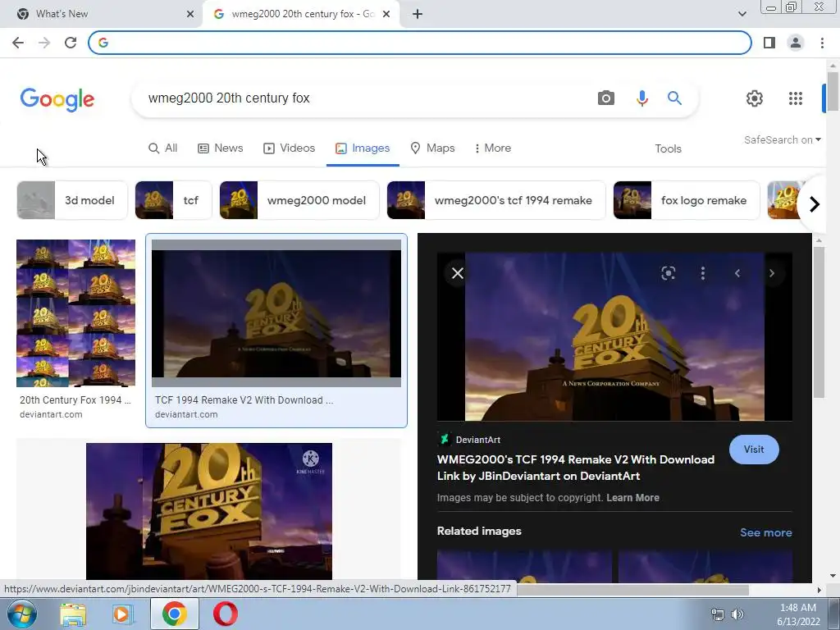Image resolution: width=840 pixels, height=630 pixels.
Task: Open the Google apps grid
Action: (796, 98)
